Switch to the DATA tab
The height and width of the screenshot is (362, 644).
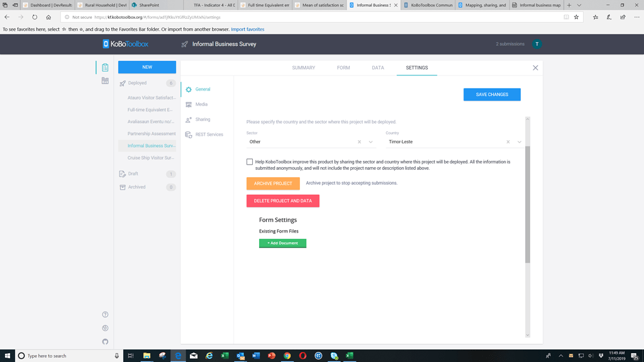coord(377,67)
